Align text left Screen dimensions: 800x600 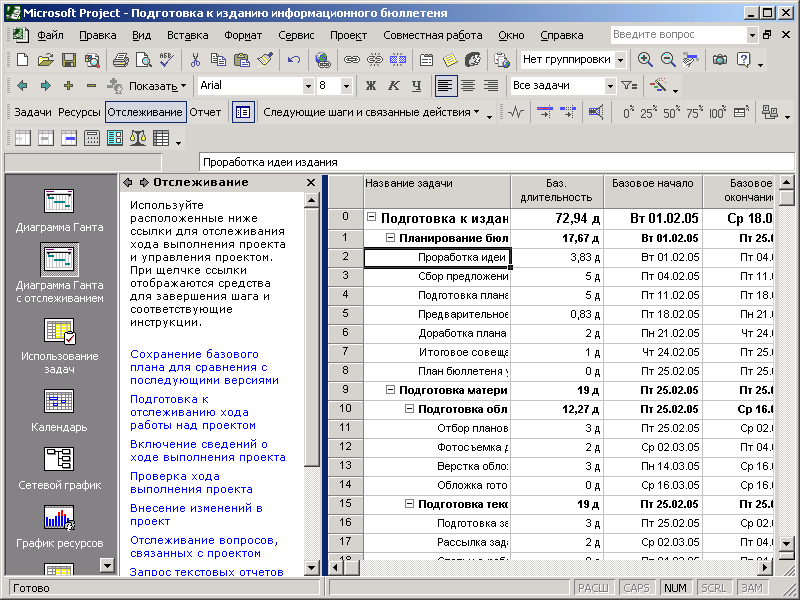[x=445, y=86]
